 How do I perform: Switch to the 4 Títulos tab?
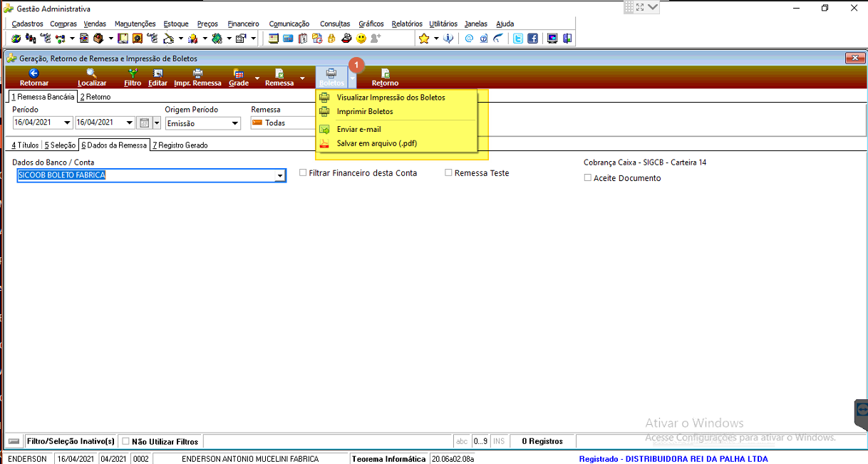click(25, 145)
